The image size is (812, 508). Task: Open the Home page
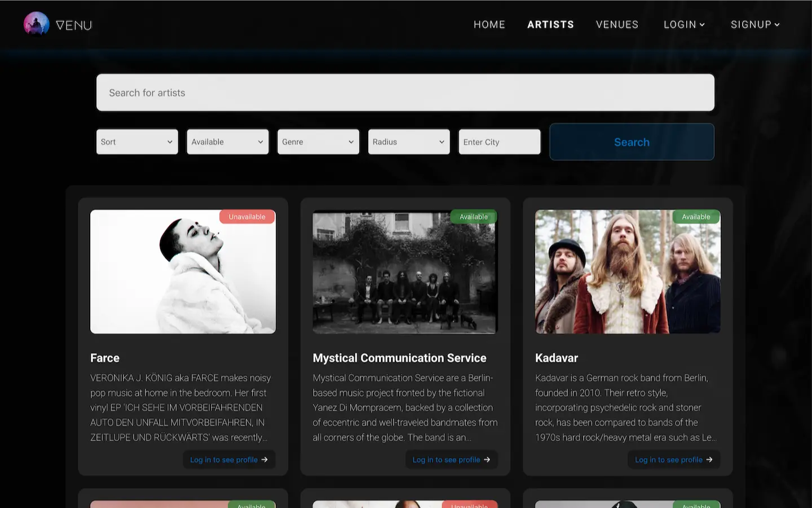coord(489,25)
